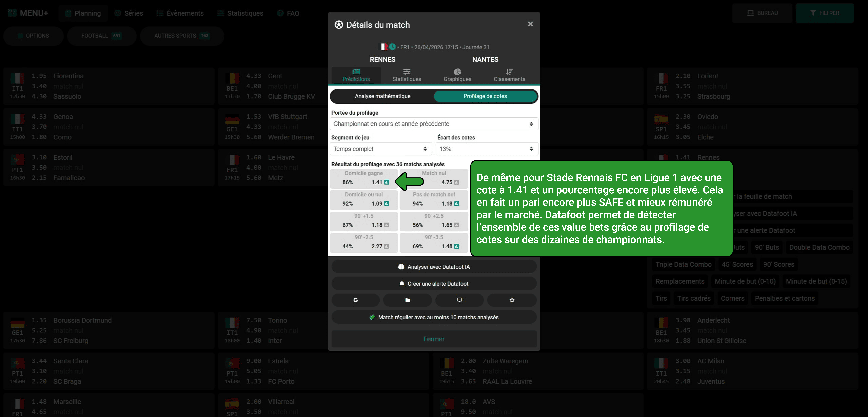Click chart icon for Domicile ou nul 1.09
868x417 pixels.
pyautogui.click(x=386, y=204)
